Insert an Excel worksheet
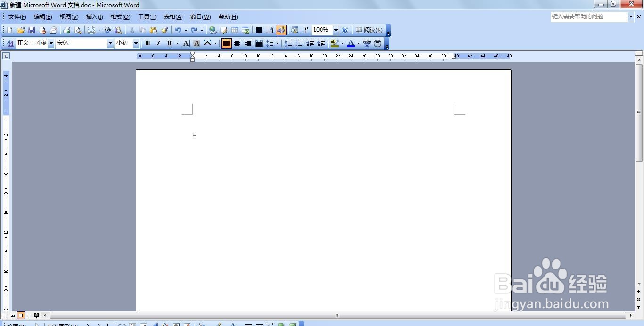The width and height of the screenshot is (644, 326). 246,30
